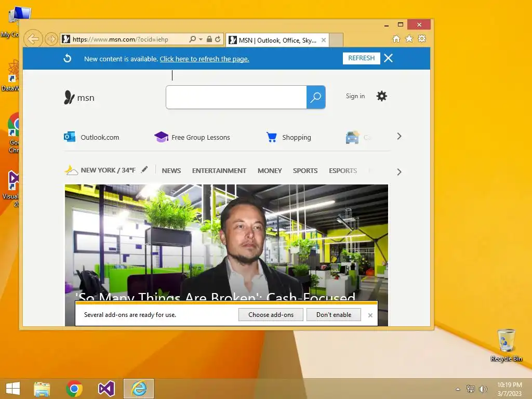Launch Google Chrome from the taskbar
This screenshot has width=532, height=399.
(x=74, y=389)
